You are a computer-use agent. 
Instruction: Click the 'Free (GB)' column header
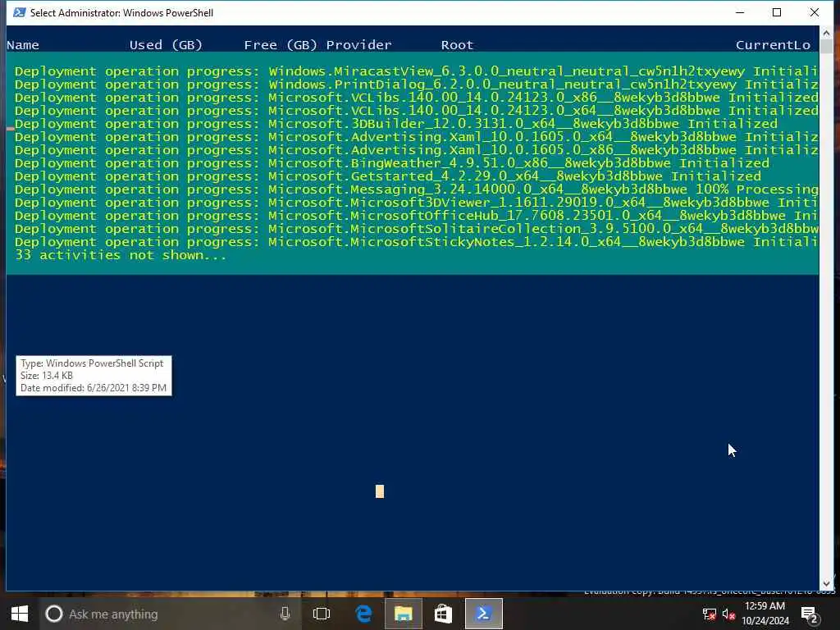281,45
